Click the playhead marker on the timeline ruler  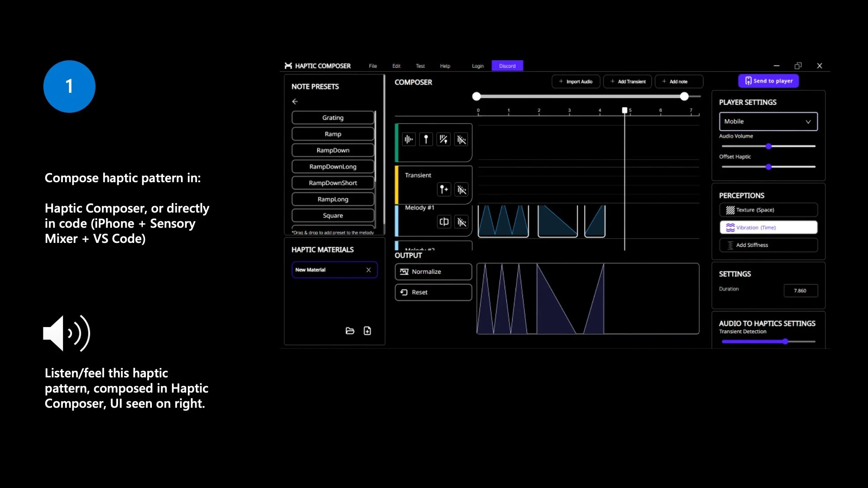[625, 110]
